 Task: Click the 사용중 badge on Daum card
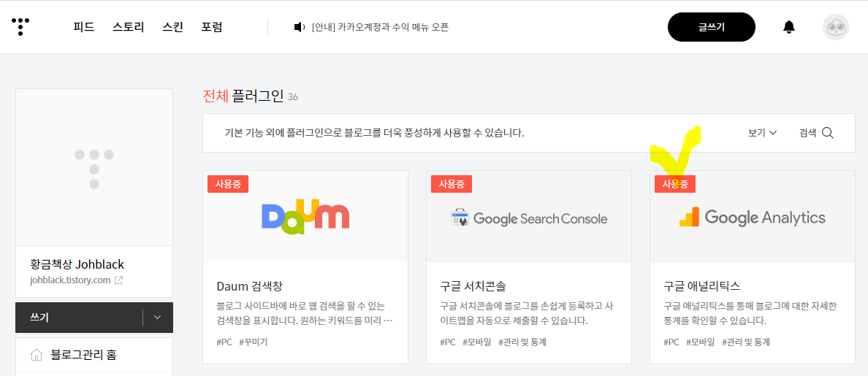coord(228,184)
